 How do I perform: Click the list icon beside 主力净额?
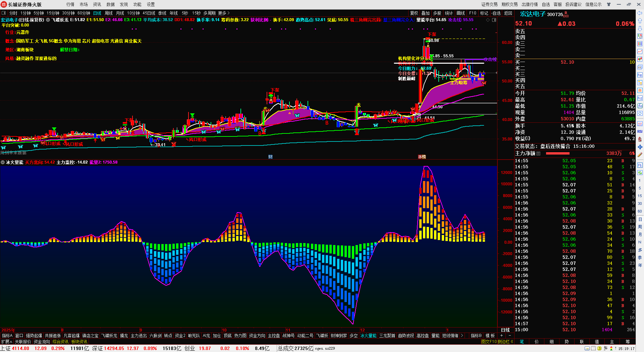coord(538,154)
